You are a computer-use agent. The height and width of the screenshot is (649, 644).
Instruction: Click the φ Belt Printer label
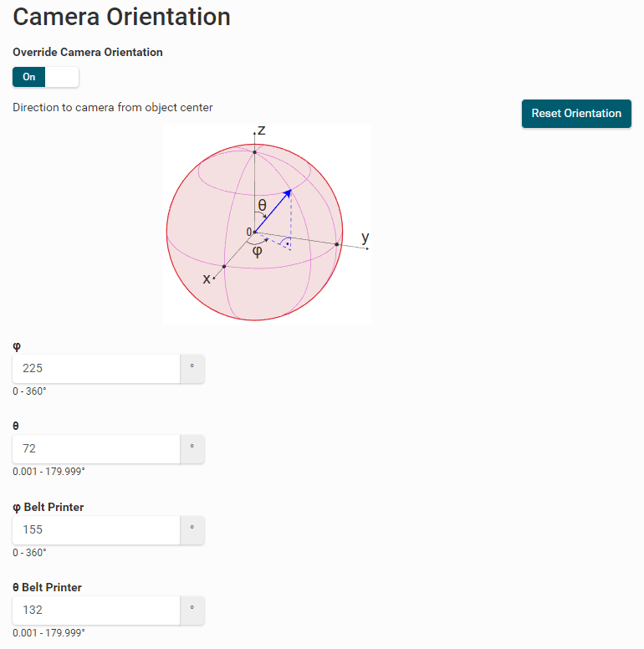tap(49, 507)
